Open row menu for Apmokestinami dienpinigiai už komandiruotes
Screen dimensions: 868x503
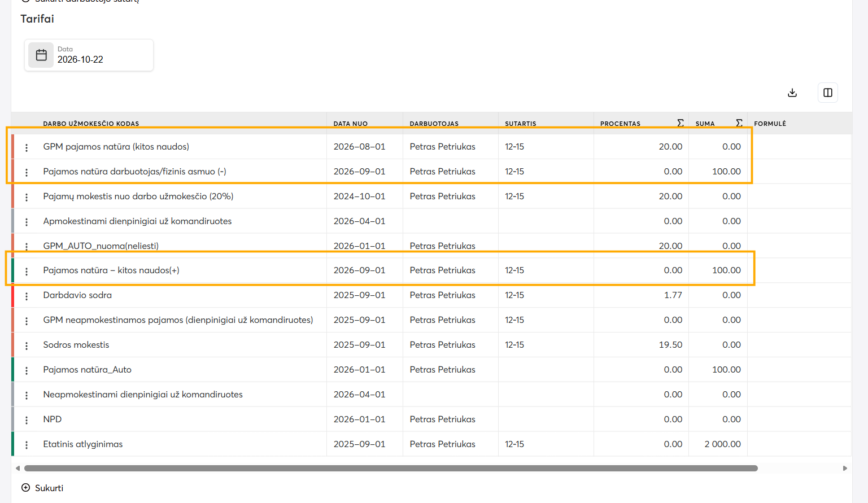(x=27, y=222)
